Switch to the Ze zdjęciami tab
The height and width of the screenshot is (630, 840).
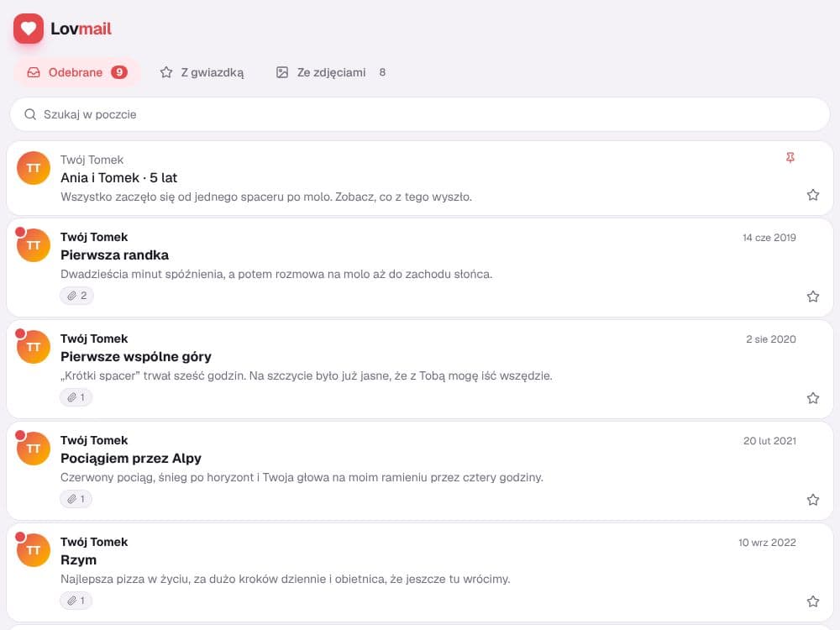(x=330, y=72)
